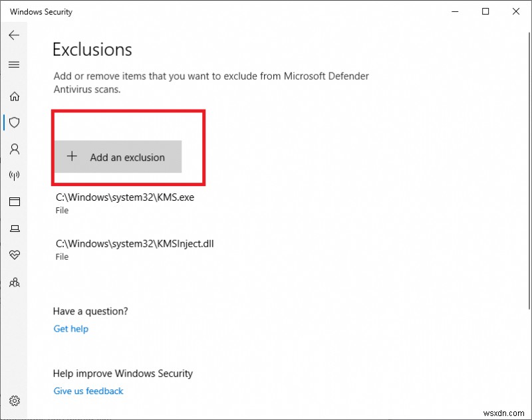The height and width of the screenshot is (420, 532).
Task: Click the vertical scrollbar on the right
Action: [529, 171]
